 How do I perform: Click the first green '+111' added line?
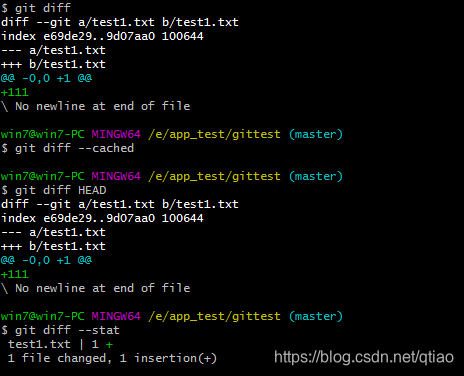pyautogui.click(x=15, y=92)
